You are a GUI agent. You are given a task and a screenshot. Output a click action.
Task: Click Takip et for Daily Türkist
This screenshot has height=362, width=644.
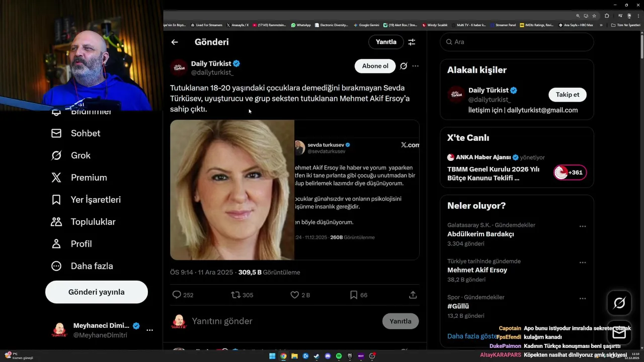(568, 95)
